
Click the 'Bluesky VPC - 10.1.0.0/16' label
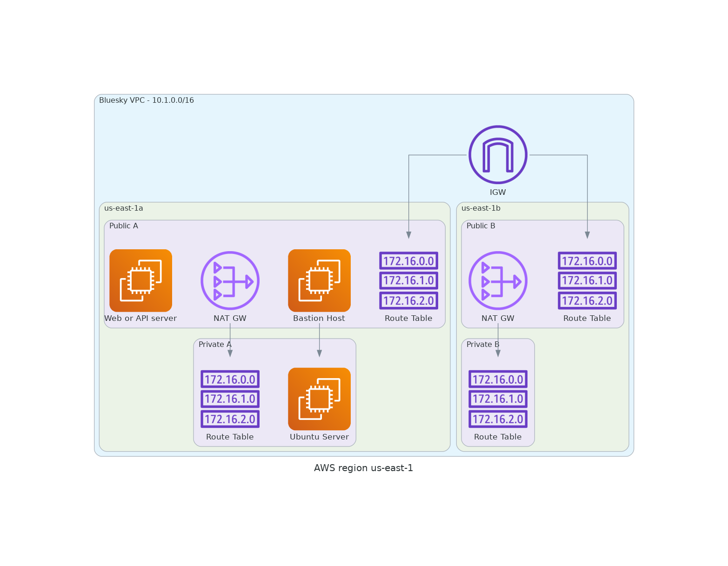pos(147,100)
